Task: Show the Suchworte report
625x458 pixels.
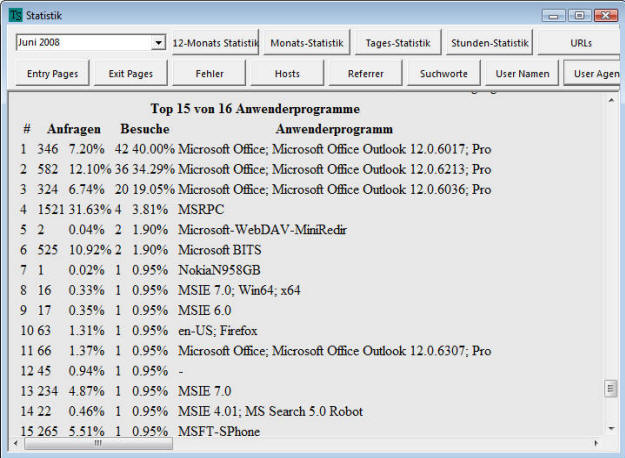Action: 444,73
